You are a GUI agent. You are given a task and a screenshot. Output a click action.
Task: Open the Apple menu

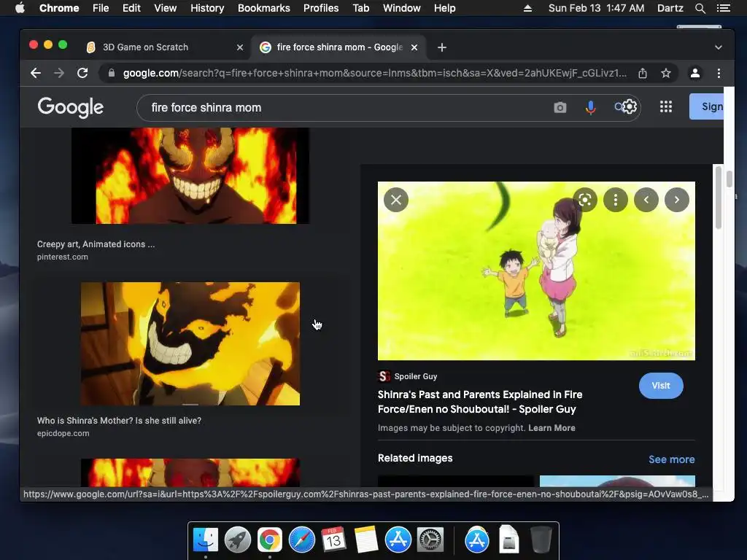click(20, 8)
